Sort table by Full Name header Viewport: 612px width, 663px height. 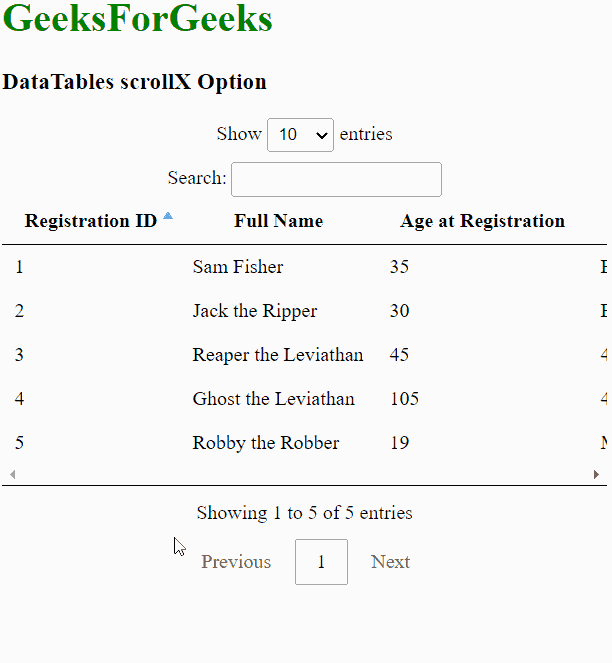[x=278, y=221]
